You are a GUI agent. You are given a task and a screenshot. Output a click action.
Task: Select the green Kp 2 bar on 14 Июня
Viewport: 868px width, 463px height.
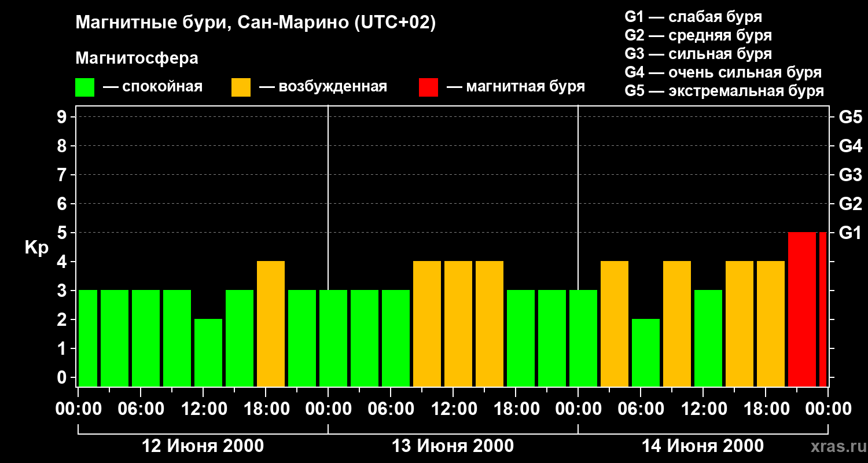click(646, 352)
